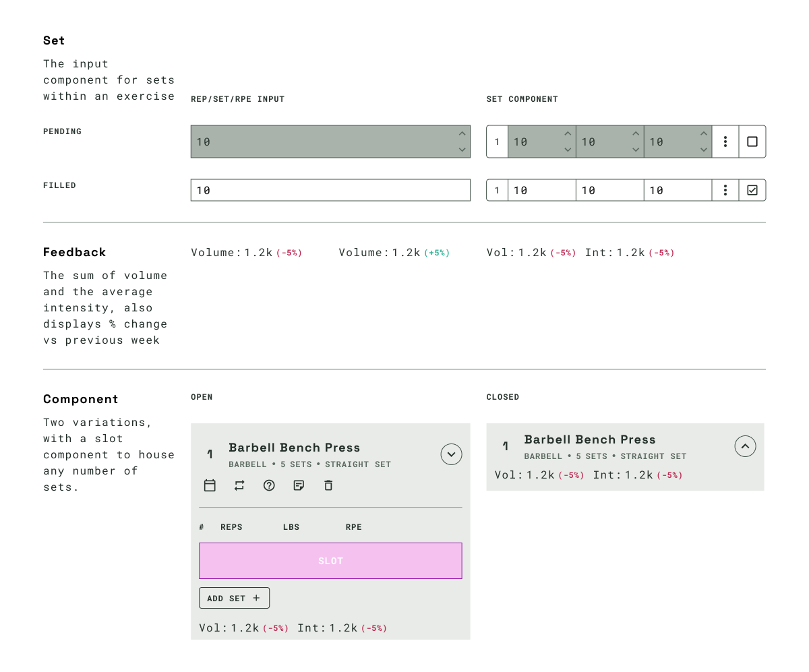Click the pink SLOT placeholder area
Screen dimensions: 809x672
330,561
